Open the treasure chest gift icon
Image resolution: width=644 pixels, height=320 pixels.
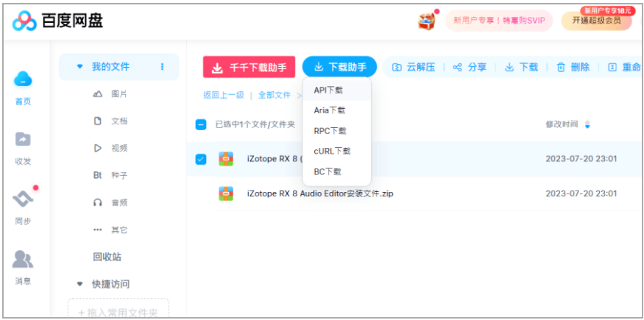[427, 21]
